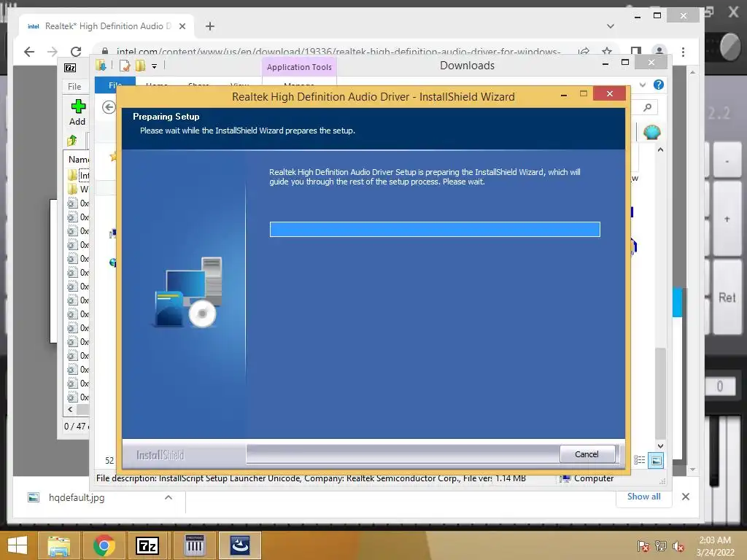This screenshot has height=560, width=747.
Task: Switch Explorer to details view
Action: coord(639,460)
